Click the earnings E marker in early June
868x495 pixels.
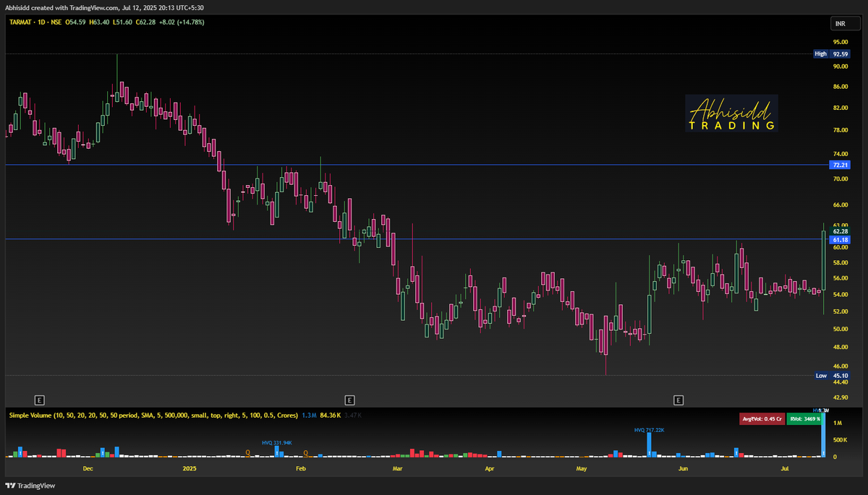[x=678, y=399]
